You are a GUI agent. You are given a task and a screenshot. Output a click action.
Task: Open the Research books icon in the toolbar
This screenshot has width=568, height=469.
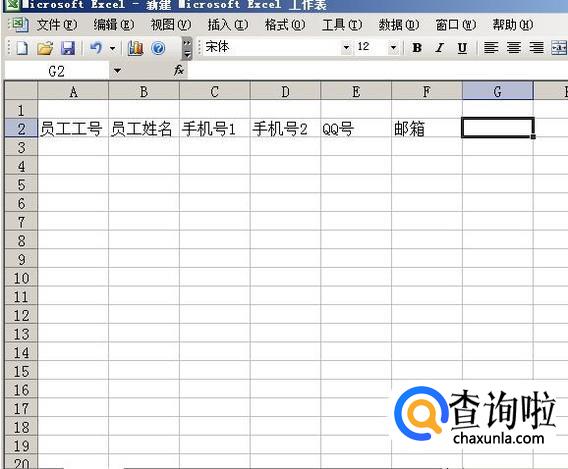tap(135, 48)
